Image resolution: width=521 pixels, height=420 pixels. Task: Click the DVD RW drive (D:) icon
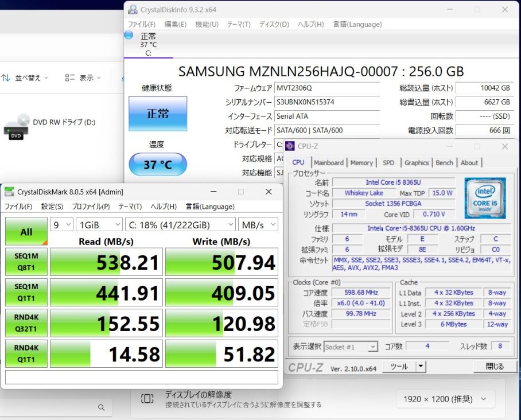(x=17, y=126)
